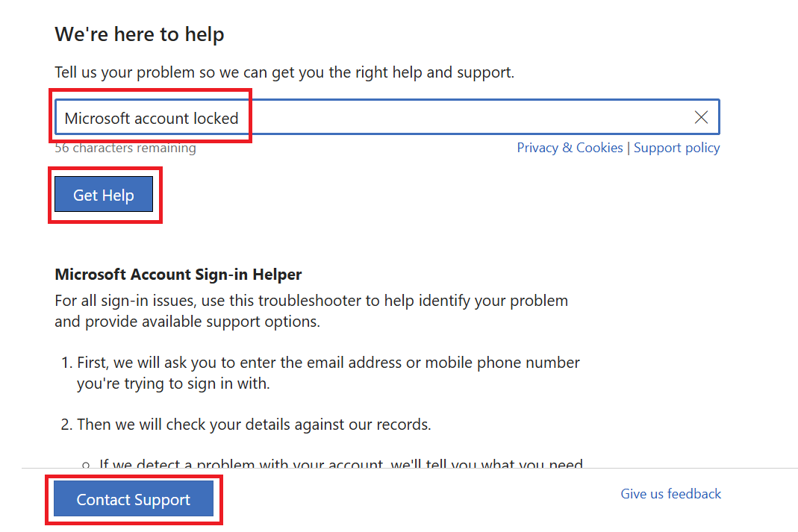Click the "56 characters remaining" counter
The height and width of the screenshot is (532, 798).
click(125, 148)
